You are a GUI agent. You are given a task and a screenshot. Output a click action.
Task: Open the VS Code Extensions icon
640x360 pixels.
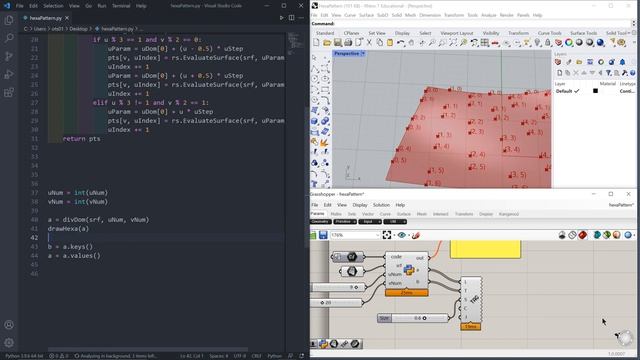click(x=9, y=92)
